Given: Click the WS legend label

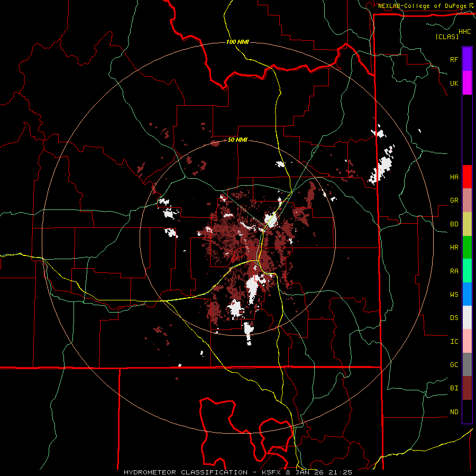Looking at the screenshot, I should coord(454,295).
